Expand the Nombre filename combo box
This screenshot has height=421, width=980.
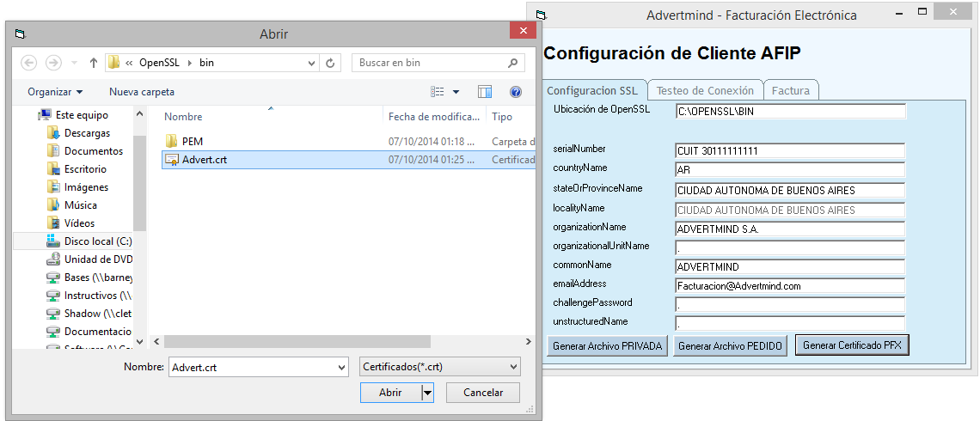pyautogui.click(x=341, y=367)
